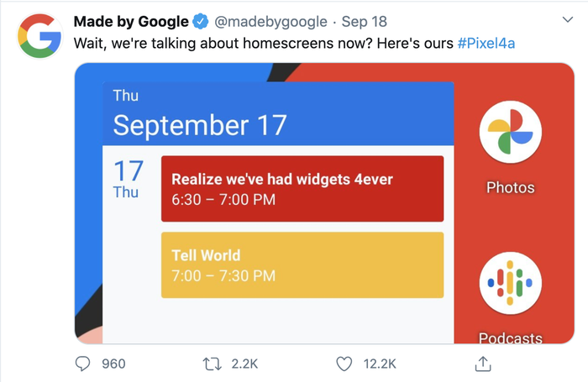Screen dimensions: 588x382
Task: Click the Made by Google display name
Action: click(131, 21)
